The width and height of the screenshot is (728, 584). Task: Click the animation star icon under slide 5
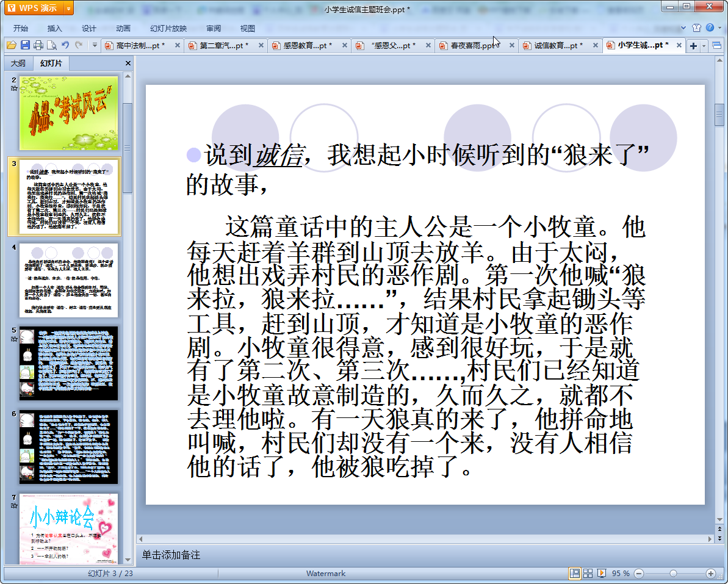[14, 339]
